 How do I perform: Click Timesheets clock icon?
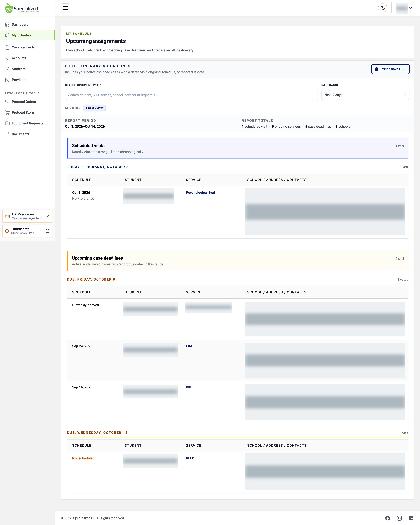[7, 231]
